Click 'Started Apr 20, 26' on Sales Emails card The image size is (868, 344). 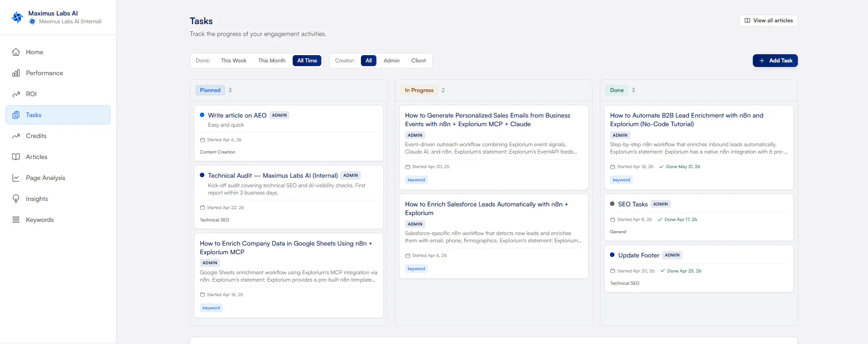(431, 167)
